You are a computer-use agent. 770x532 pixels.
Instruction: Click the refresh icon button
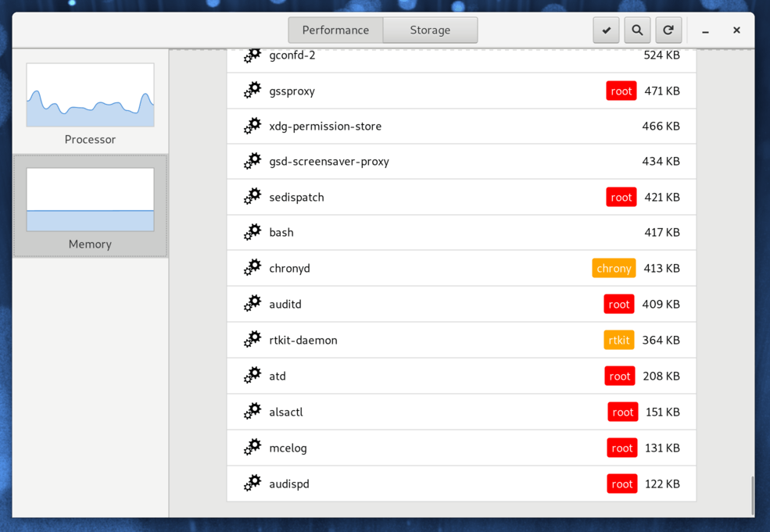coord(668,30)
